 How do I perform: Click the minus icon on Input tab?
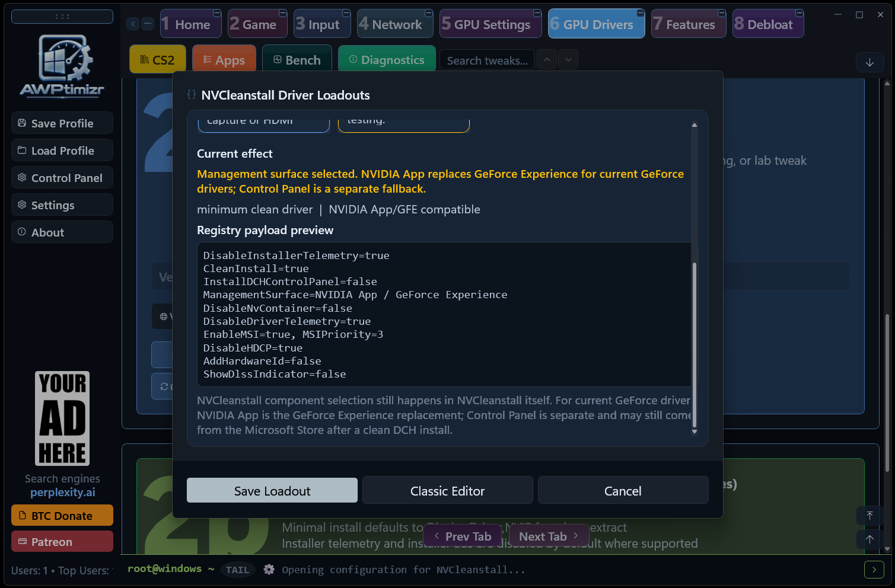pos(346,13)
